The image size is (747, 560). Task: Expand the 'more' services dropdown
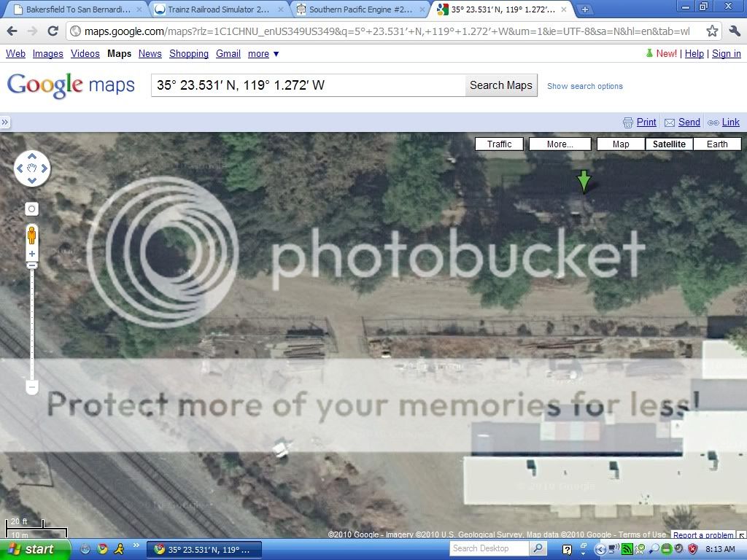pos(263,54)
